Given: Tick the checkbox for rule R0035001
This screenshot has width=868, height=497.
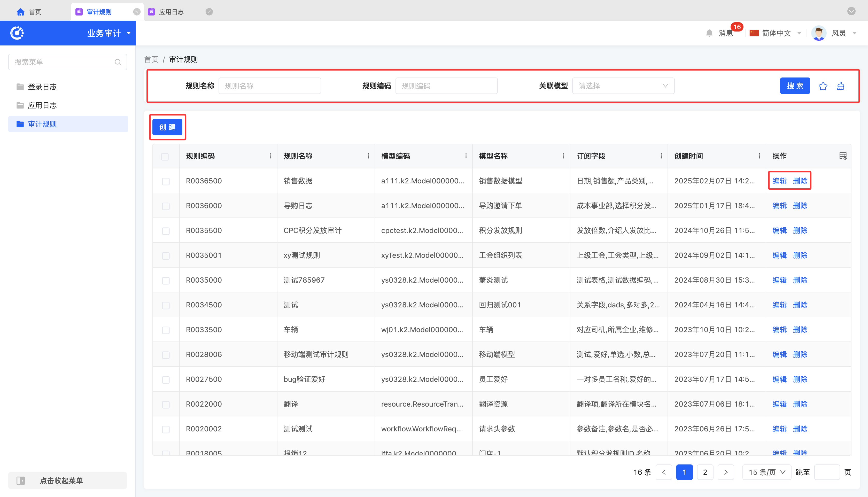Looking at the screenshot, I should tap(166, 256).
